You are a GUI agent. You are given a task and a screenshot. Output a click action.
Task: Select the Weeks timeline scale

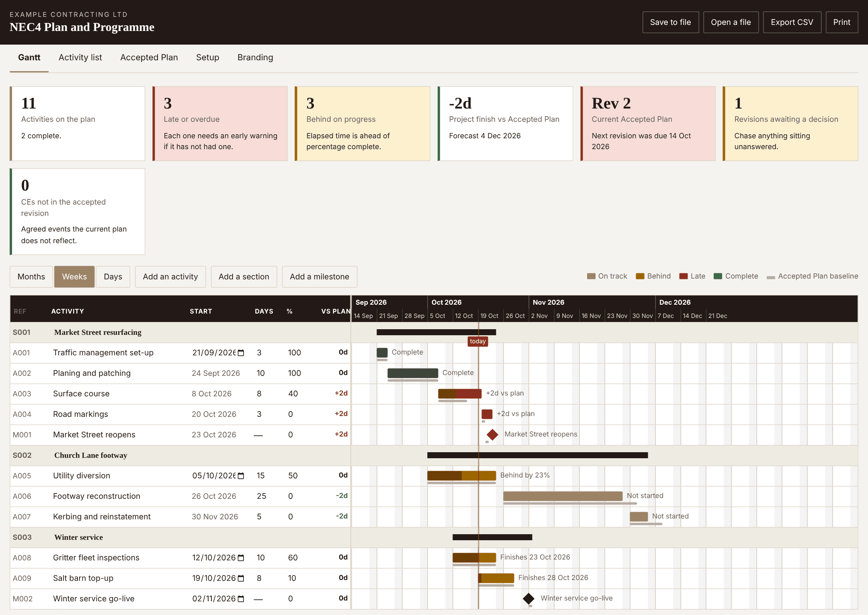74,277
